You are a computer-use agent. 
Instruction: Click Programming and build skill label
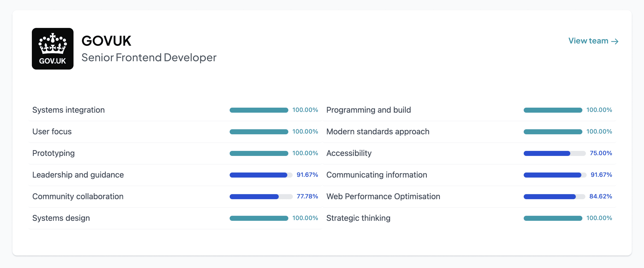pos(368,110)
